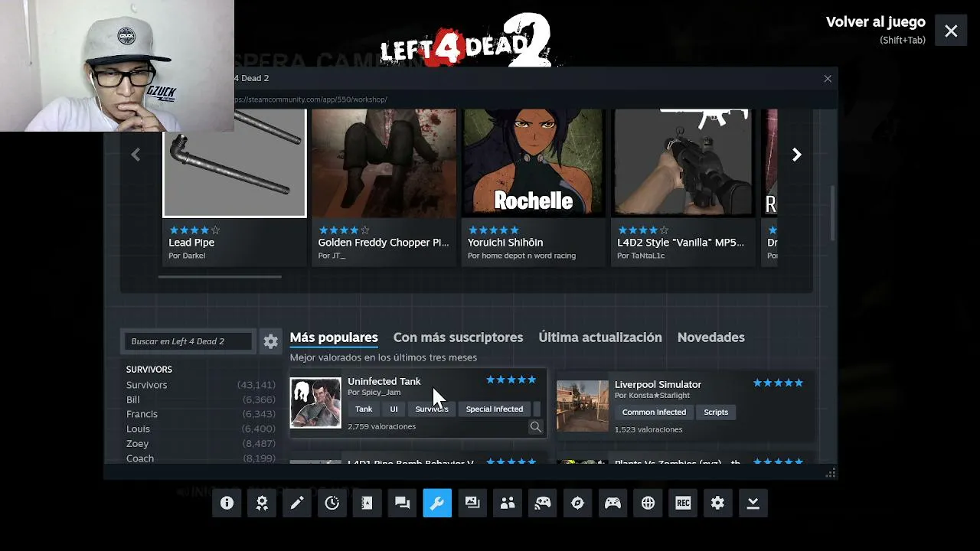980x551 pixels.
Task: Click the magnifier icon on Uninfected Tank
Action: 536,427
